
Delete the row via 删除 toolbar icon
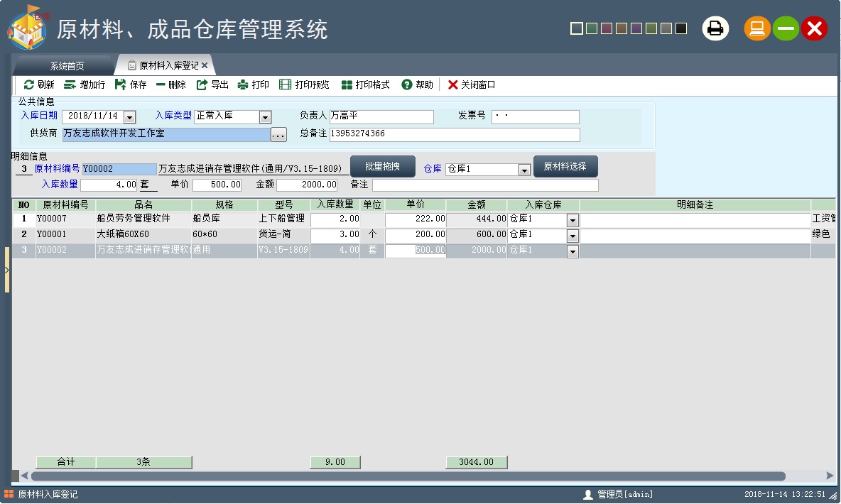(x=161, y=84)
